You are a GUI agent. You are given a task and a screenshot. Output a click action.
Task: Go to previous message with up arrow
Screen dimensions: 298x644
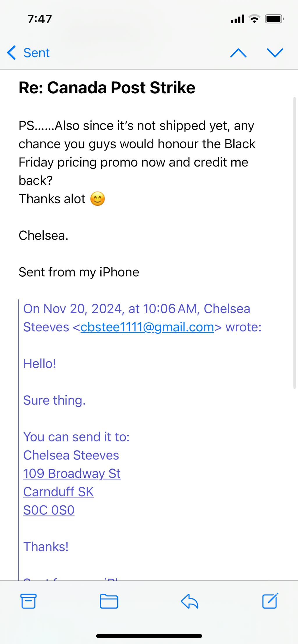point(238,53)
